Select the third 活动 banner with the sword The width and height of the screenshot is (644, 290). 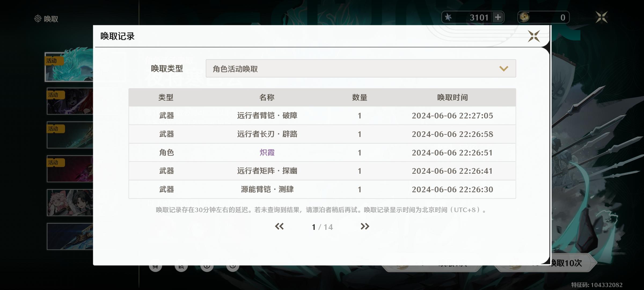click(70, 135)
